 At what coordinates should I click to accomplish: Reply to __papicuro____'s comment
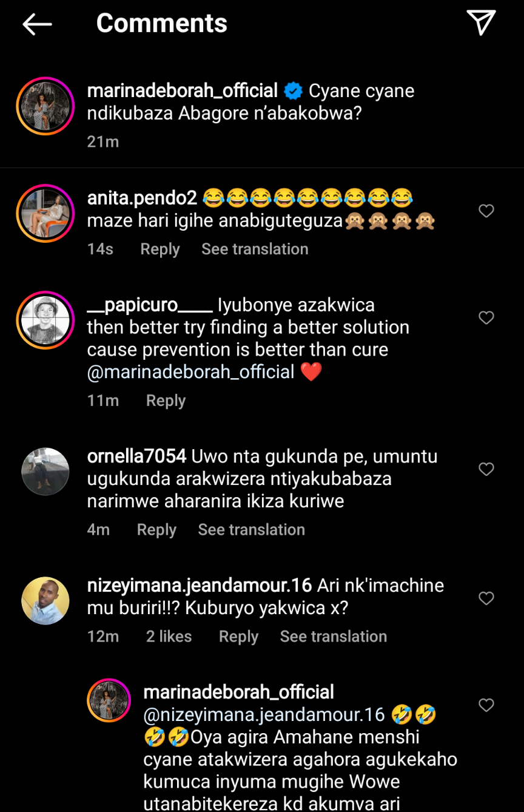[166, 401]
